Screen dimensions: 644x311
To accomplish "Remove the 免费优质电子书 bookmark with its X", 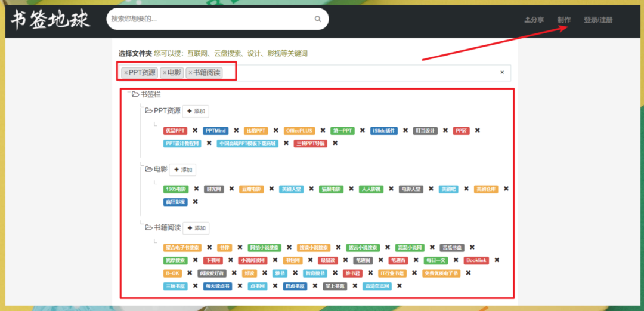I will (x=469, y=273).
